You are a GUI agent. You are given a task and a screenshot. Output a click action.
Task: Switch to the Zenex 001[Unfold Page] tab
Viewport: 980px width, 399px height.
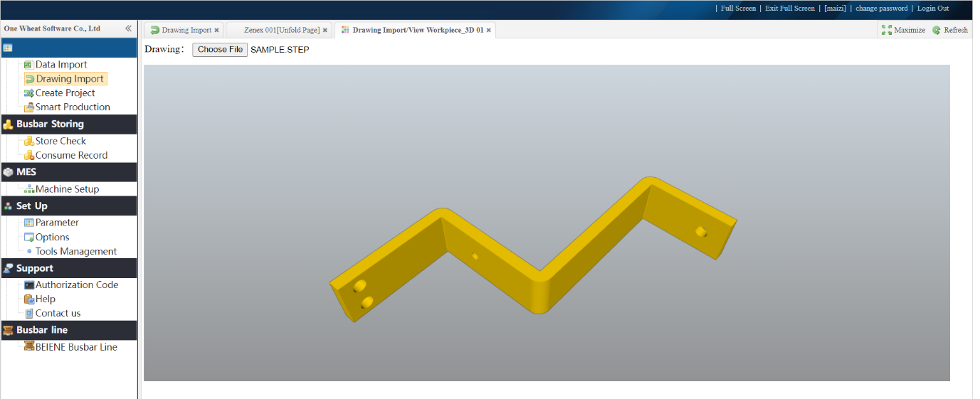[x=281, y=30]
